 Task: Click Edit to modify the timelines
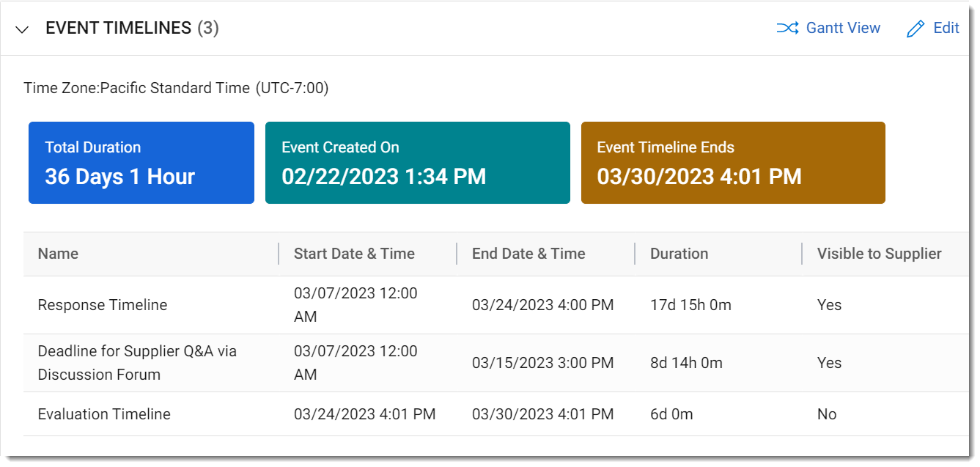coord(946,28)
